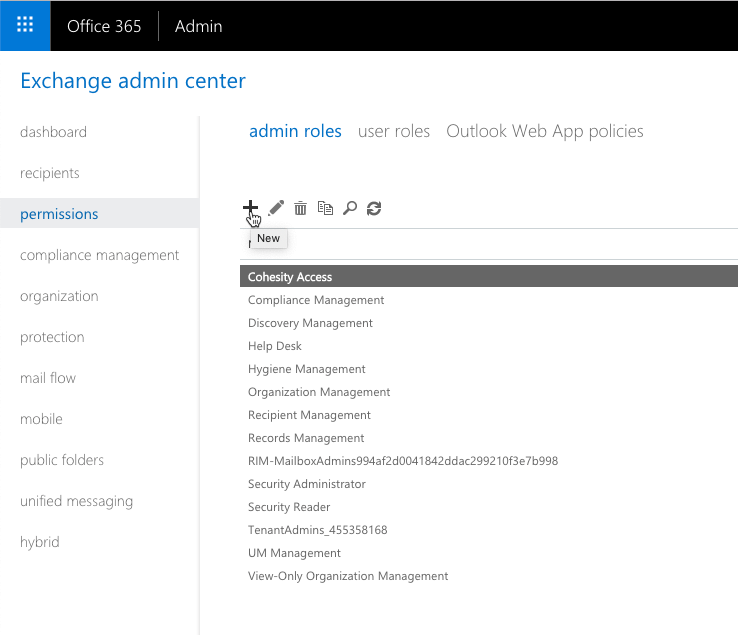
Task: Open the Outlook Web App policies tab
Action: tap(544, 131)
